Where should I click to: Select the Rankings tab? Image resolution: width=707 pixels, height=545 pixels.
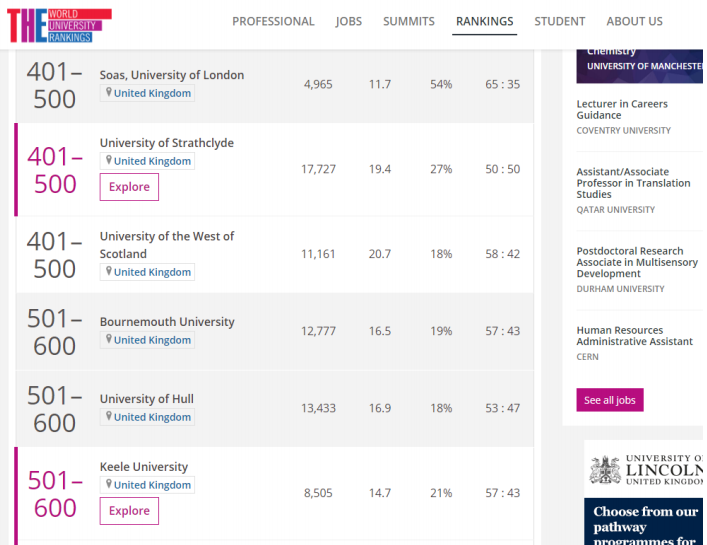(484, 21)
